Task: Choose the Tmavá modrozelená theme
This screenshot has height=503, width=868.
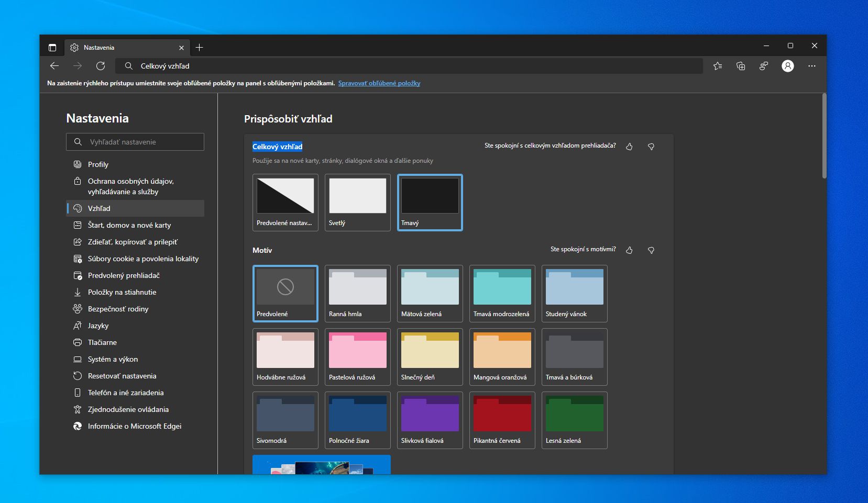Action: (502, 294)
